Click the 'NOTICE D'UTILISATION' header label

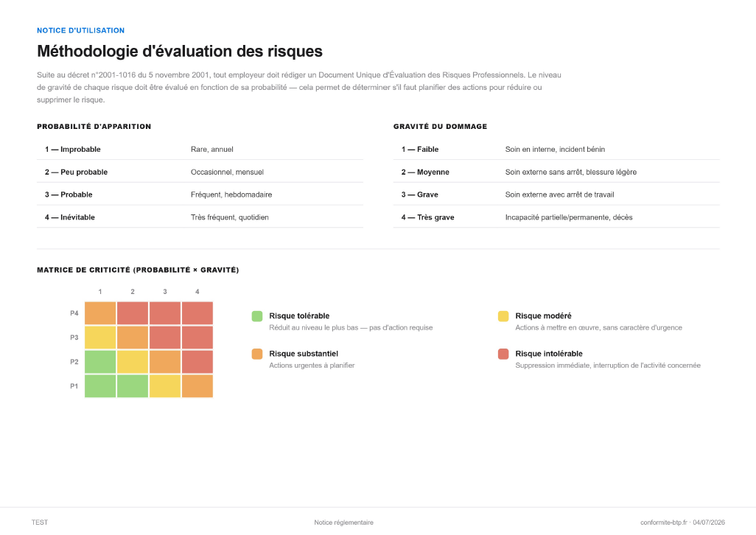80,30
